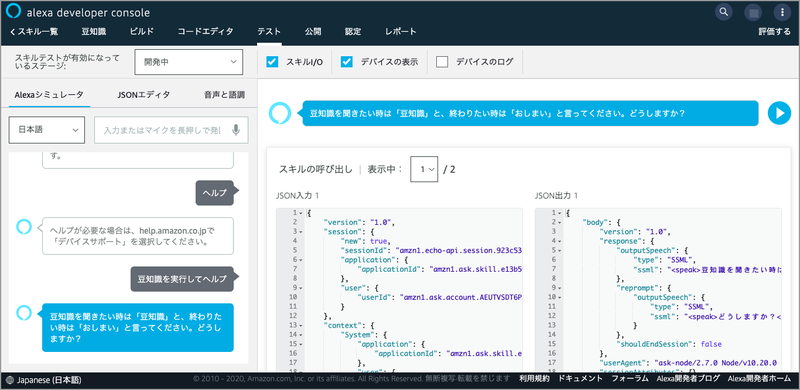Collapse the session fold arrow in JSON input

click(x=301, y=232)
